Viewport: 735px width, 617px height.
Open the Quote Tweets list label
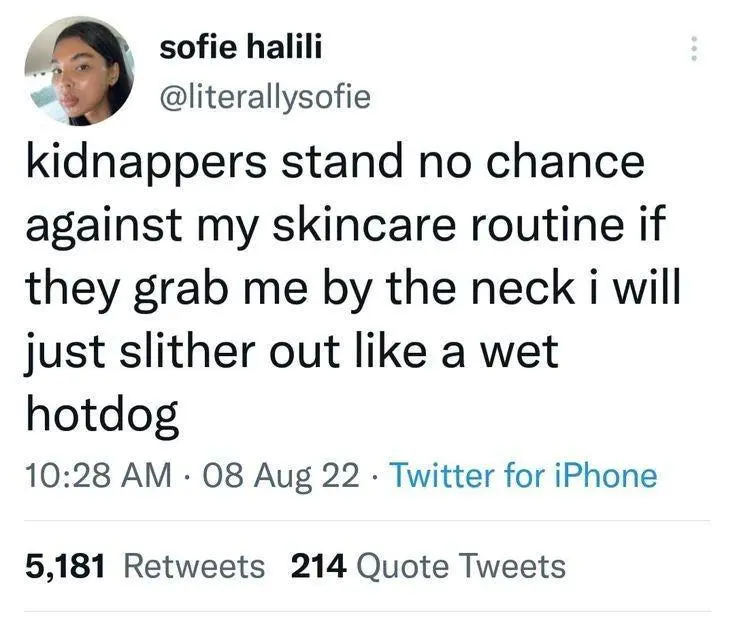point(461,566)
